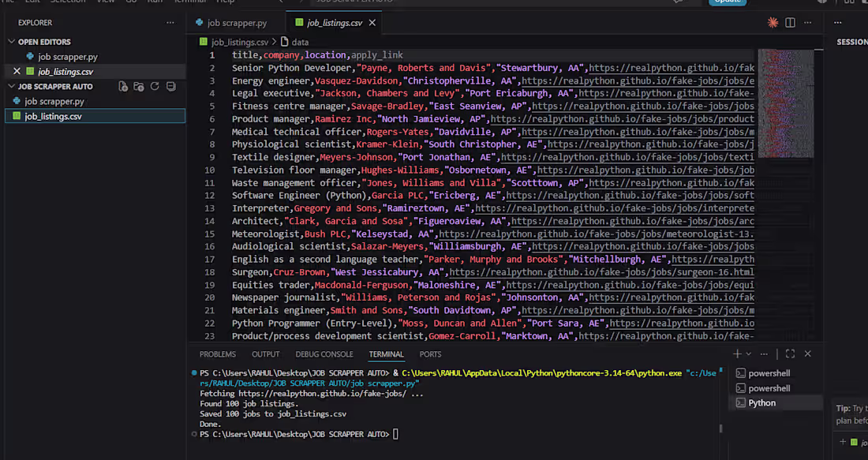The width and height of the screenshot is (868, 460).
Task: Select the job_listings.csv editor tab
Action: tap(335, 23)
